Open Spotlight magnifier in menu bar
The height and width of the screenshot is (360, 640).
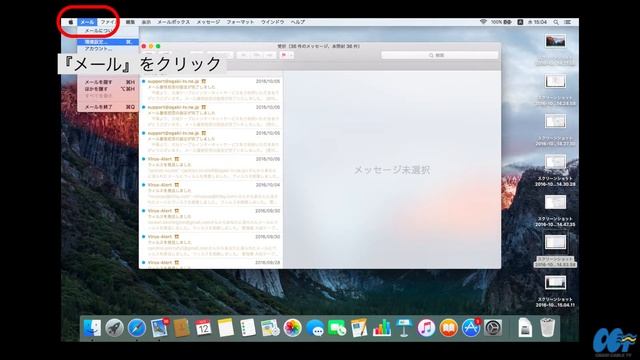[556, 22]
